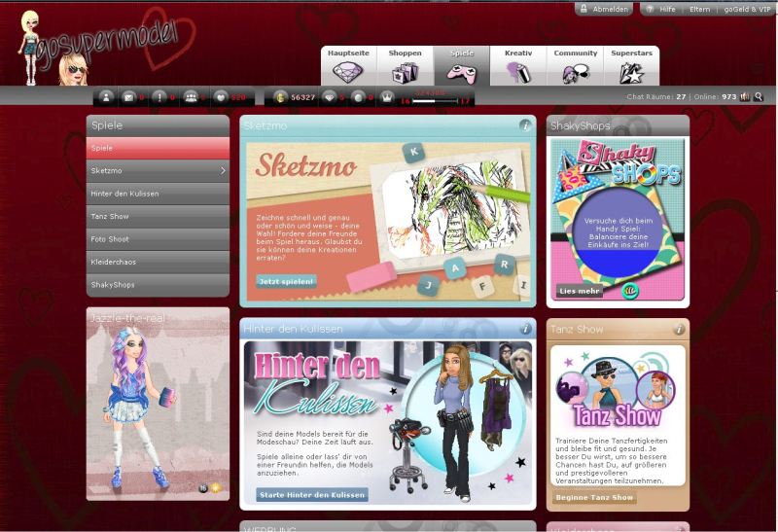Click the Beginne Tanz Show button
Screen dimensions: 778x532
pyautogui.click(x=594, y=497)
